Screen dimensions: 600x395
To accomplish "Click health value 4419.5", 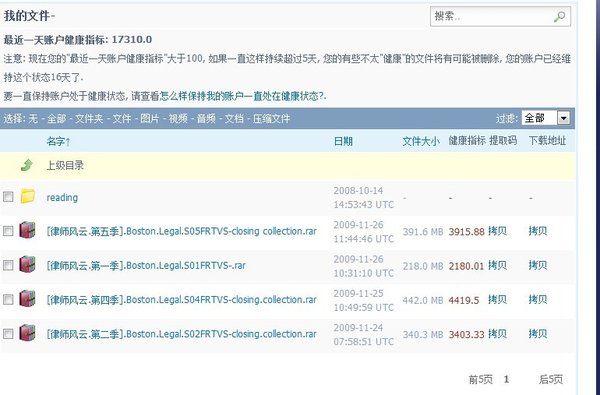I will (464, 300).
